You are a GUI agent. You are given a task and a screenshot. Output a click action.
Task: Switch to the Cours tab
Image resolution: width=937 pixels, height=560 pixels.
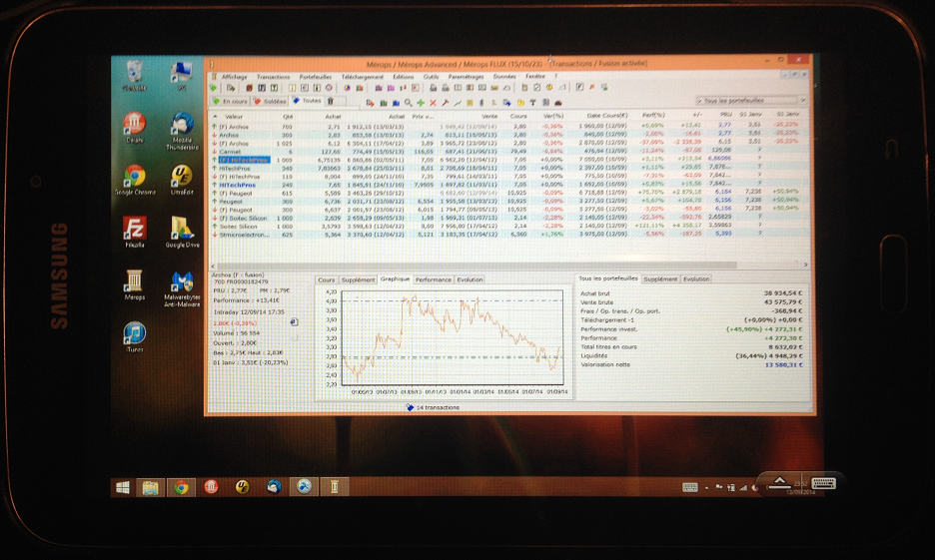click(x=327, y=280)
